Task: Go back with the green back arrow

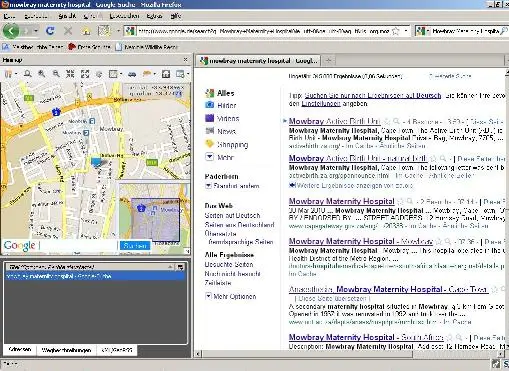Action: point(11,31)
